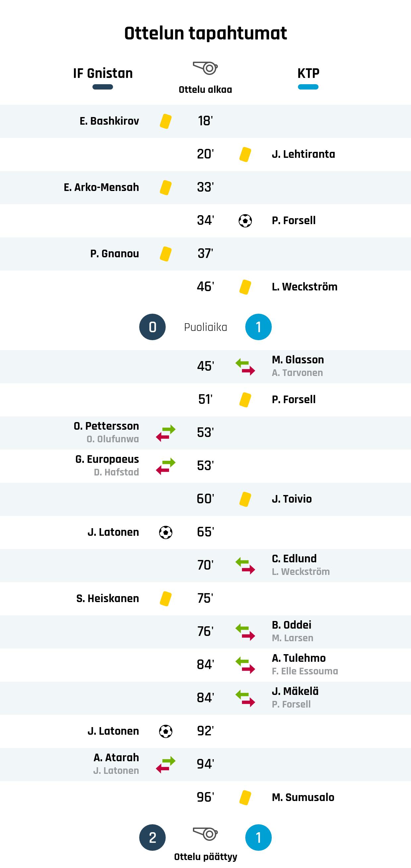Click M. Sumusalo's yellow card at 96'
The image size is (411, 868).
245,798
